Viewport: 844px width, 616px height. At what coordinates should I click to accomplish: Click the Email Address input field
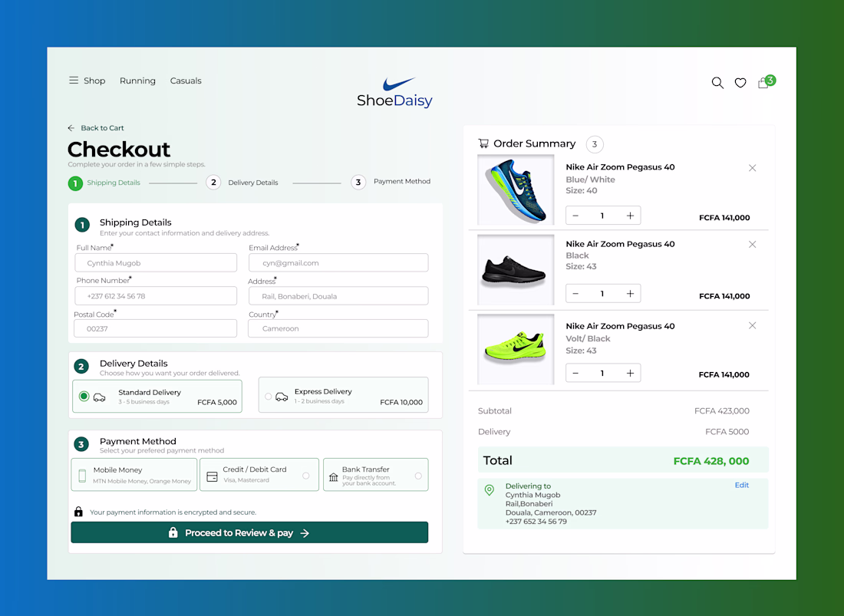[x=338, y=262]
